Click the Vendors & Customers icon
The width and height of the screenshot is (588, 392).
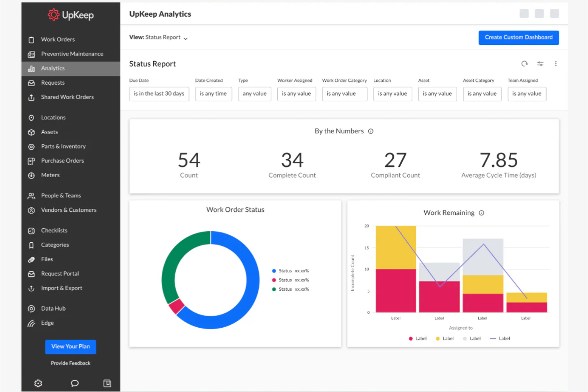point(31,210)
